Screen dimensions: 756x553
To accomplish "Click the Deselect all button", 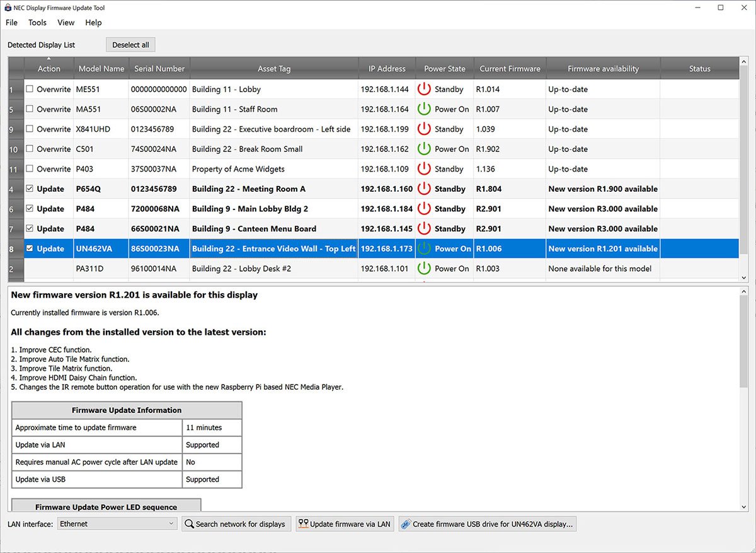I will coord(130,45).
